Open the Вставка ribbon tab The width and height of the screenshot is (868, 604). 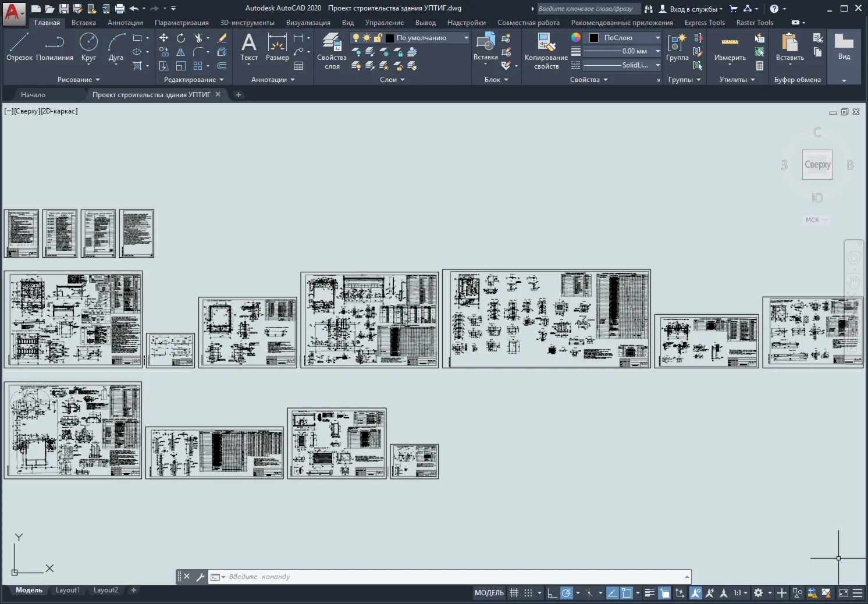(x=84, y=23)
